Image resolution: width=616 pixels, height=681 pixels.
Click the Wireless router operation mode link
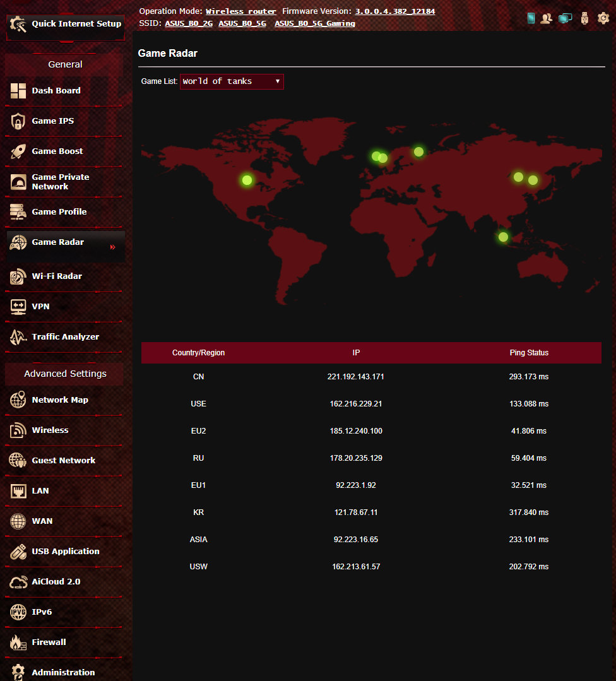240,11
